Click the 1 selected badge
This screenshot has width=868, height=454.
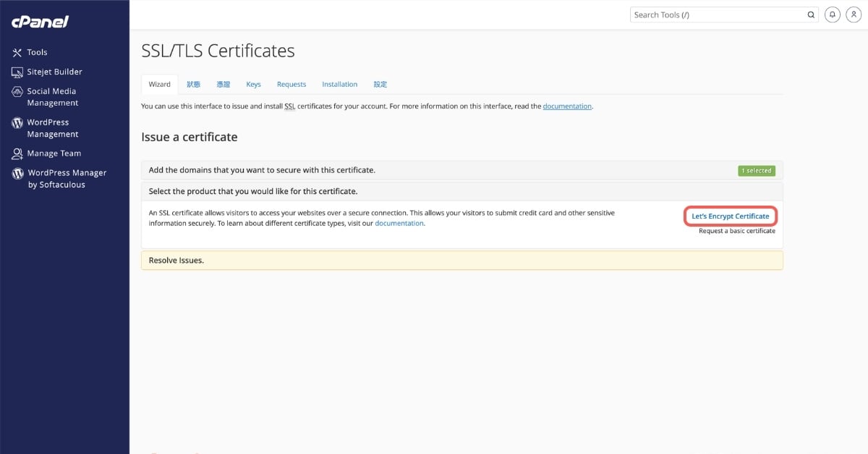[x=757, y=171]
